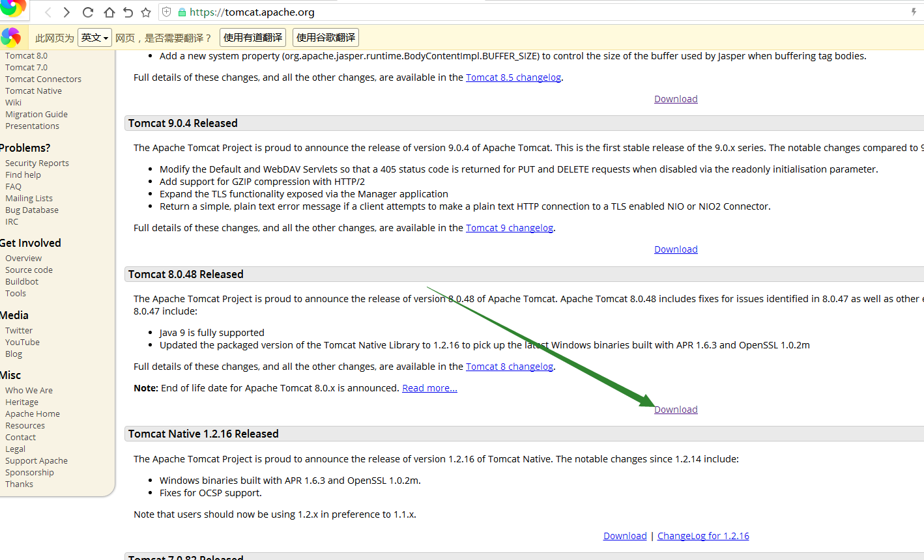Click Download above Tomcat 9.0.4 heading

coord(676,99)
